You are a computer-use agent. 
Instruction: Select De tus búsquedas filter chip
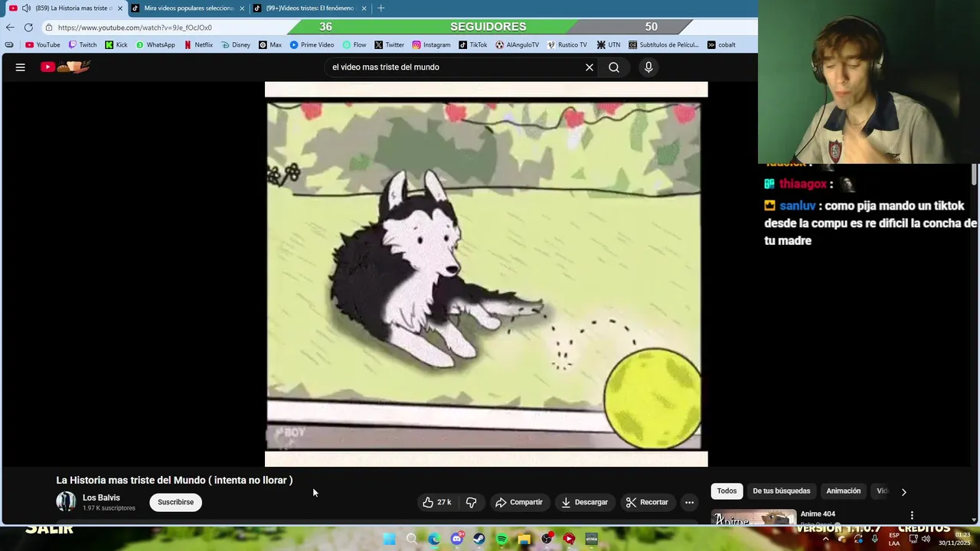click(781, 491)
